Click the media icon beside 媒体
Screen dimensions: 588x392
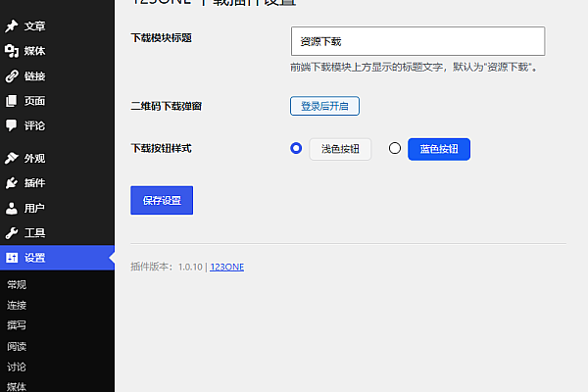(x=12, y=51)
